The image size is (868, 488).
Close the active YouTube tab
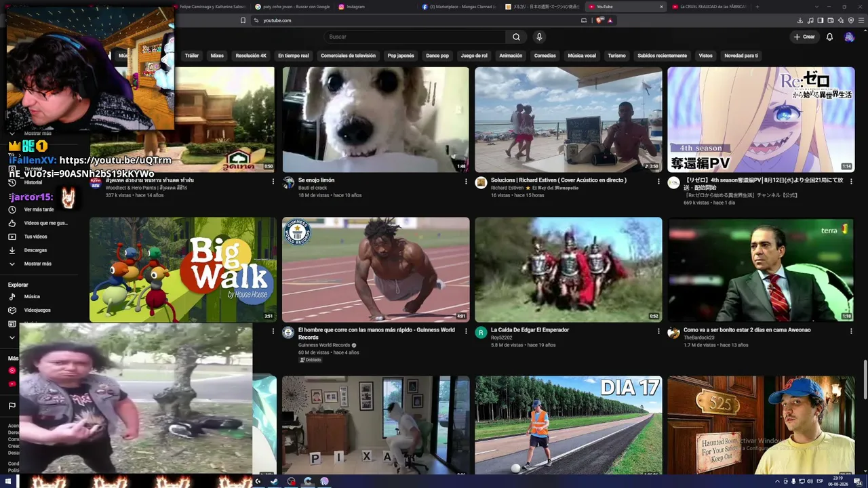tap(661, 7)
